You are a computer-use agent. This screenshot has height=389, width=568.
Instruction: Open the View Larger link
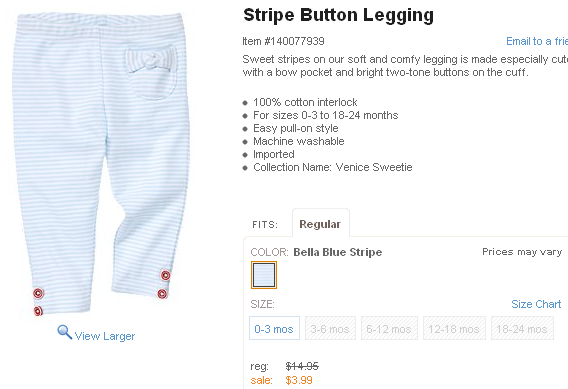(x=105, y=336)
